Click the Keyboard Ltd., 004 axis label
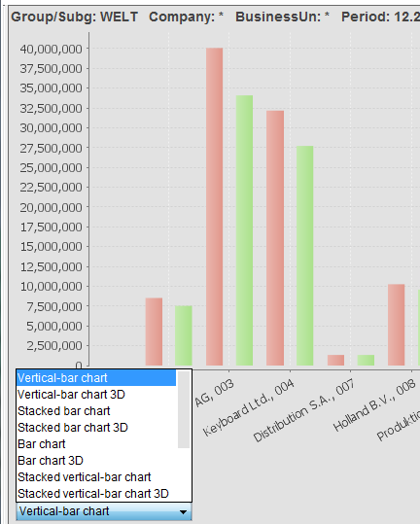420x524 pixels. [249, 407]
